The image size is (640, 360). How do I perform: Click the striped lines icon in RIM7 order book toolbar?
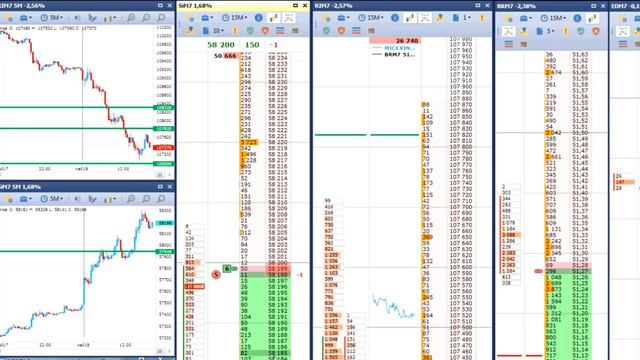356,31
